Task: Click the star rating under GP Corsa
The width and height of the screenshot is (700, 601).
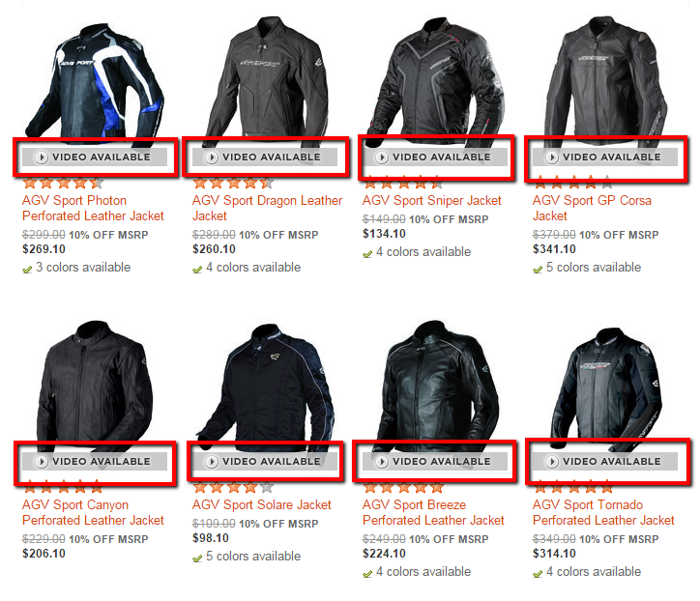Action: pyautogui.click(x=573, y=182)
